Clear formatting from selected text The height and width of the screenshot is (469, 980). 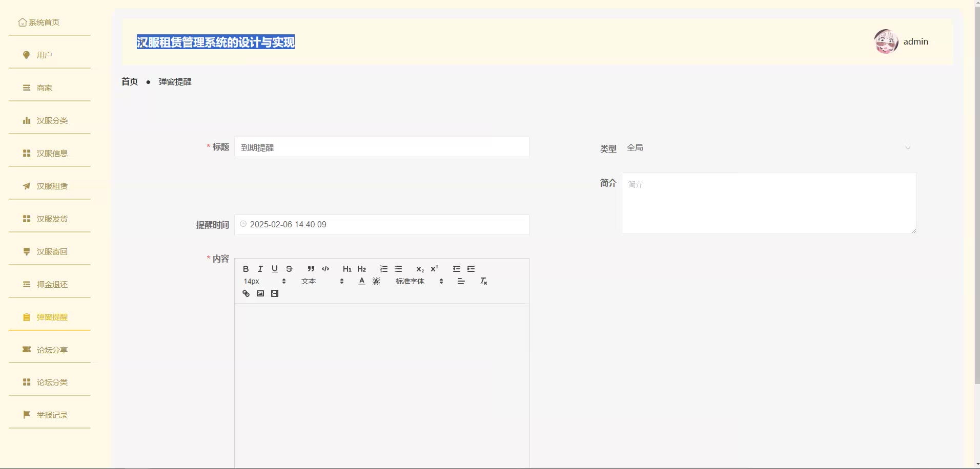pos(483,281)
